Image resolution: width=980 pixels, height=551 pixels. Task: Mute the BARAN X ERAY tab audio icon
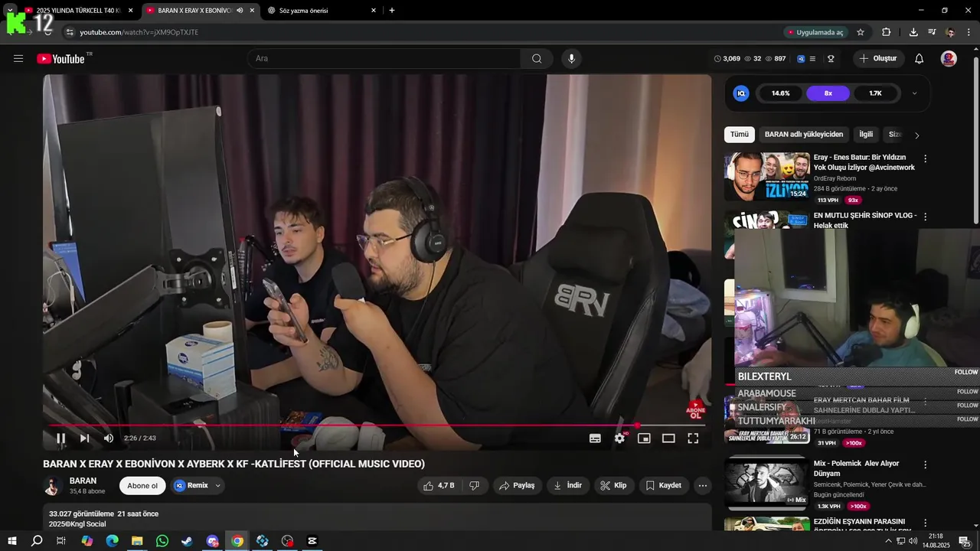[x=240, y=11]
